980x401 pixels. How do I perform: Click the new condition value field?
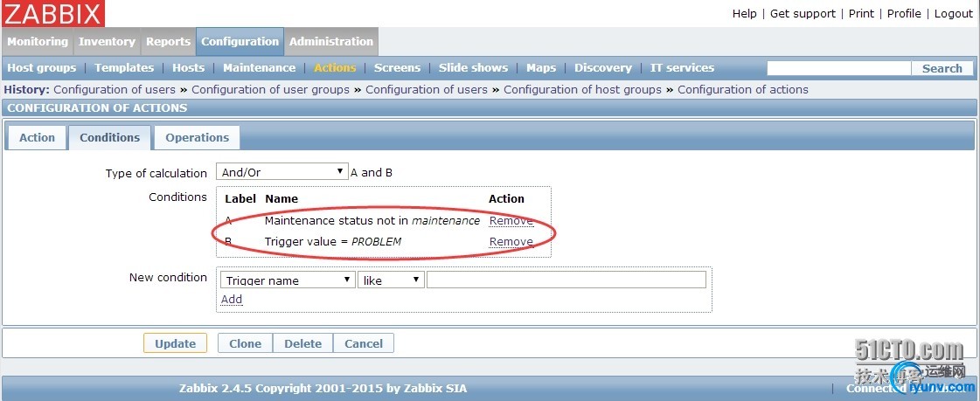point(566,280)
